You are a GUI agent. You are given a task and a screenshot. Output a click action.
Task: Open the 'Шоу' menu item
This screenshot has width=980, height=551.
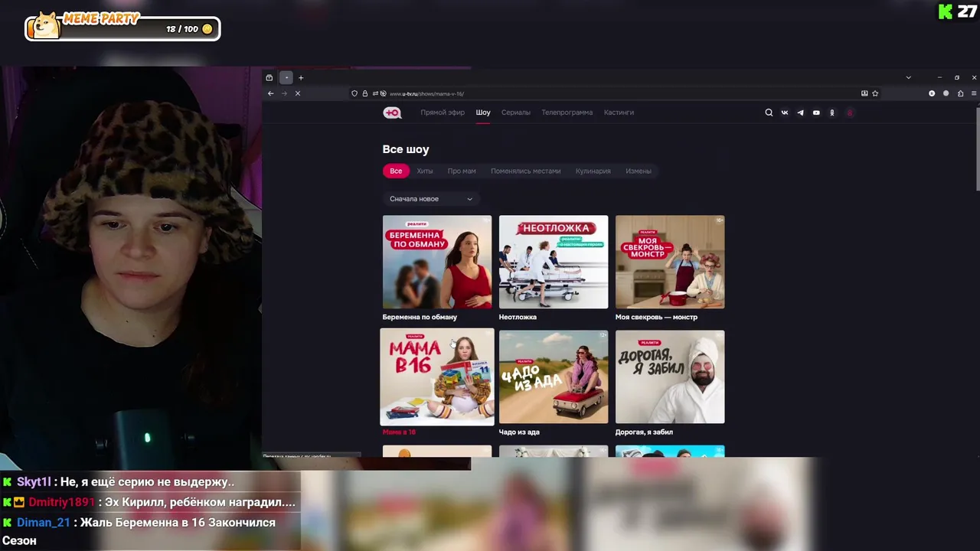pyautogui.click(x=483, y=112)
